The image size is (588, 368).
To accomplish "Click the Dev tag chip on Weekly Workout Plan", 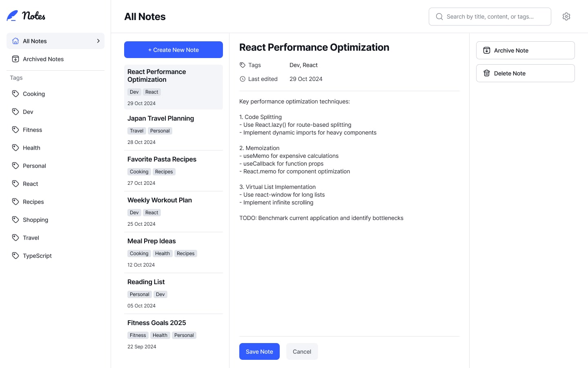I will [134, 212].
